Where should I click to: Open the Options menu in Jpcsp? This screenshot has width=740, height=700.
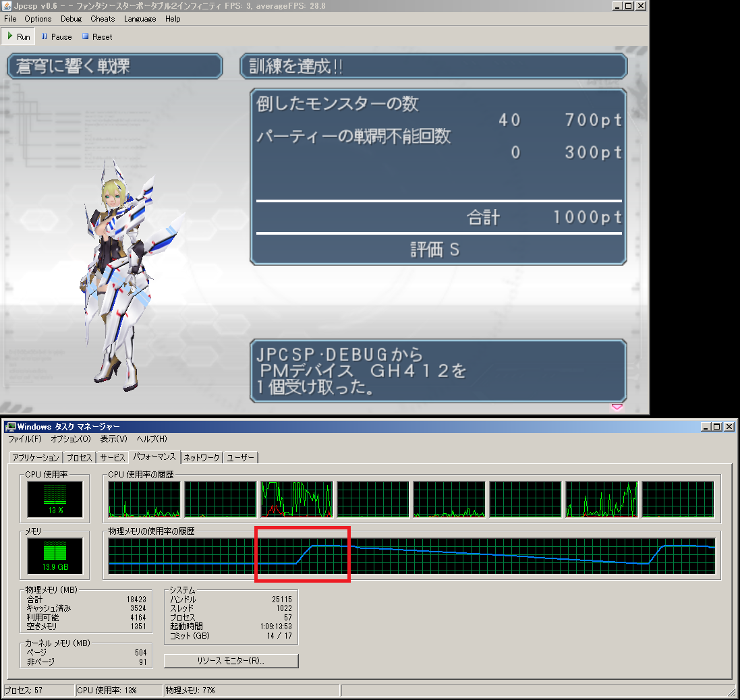38,19
